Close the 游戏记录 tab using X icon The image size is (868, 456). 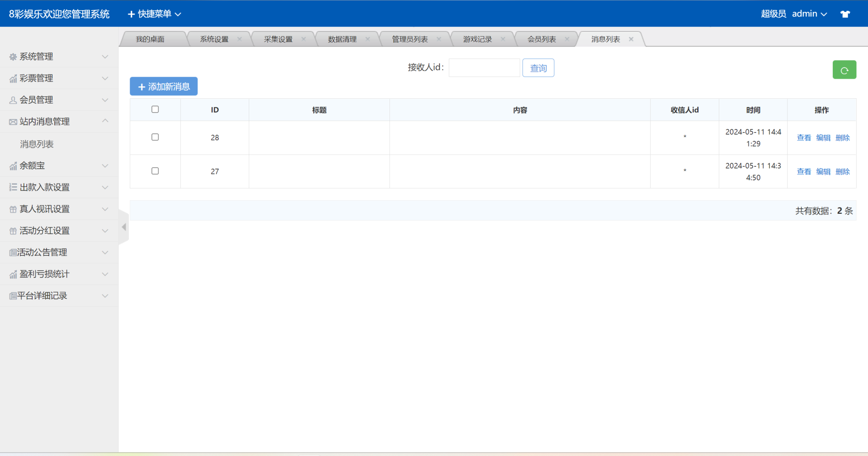coord(503,39)
